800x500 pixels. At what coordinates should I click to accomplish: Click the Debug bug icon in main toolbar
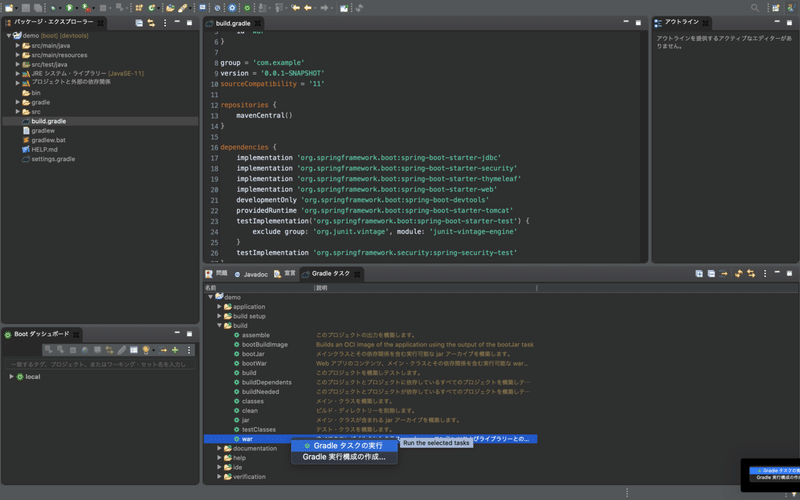click(x=53, y=8)
